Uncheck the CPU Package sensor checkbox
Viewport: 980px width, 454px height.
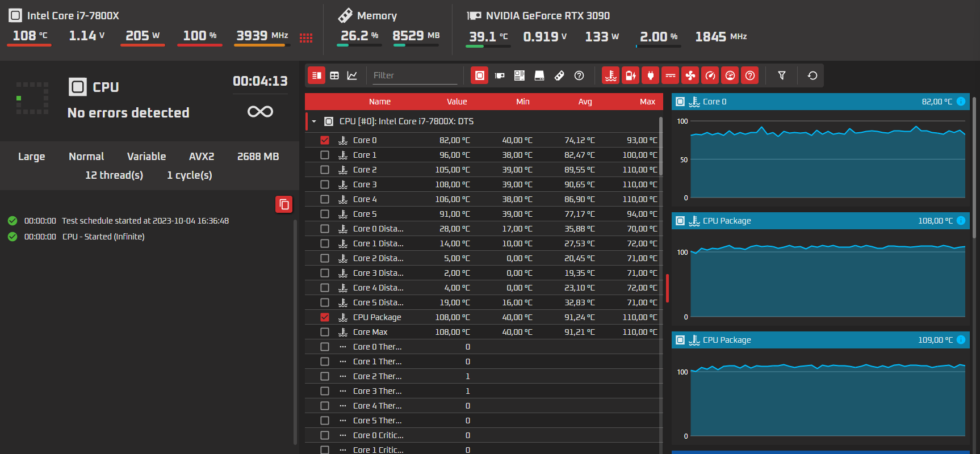pos(325,317)
